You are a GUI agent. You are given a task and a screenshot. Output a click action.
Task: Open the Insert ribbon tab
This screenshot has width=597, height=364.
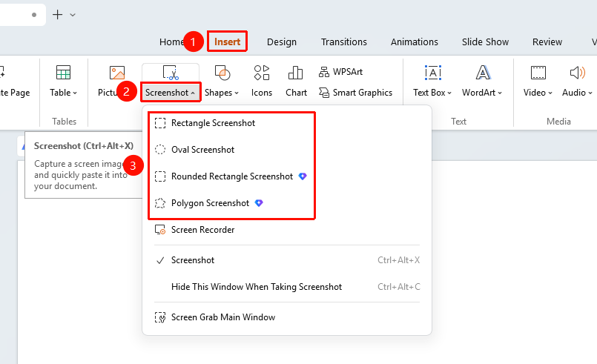click(227, 42)
